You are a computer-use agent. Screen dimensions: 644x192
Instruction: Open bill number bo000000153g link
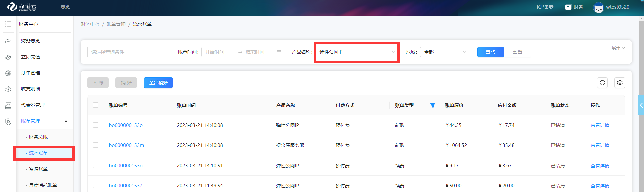(126, 166)
